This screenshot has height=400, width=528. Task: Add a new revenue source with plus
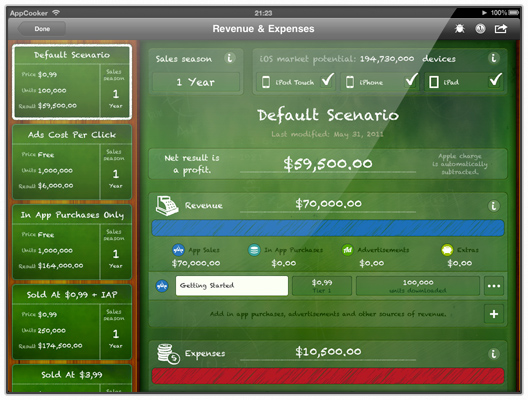tap(494, 314)
